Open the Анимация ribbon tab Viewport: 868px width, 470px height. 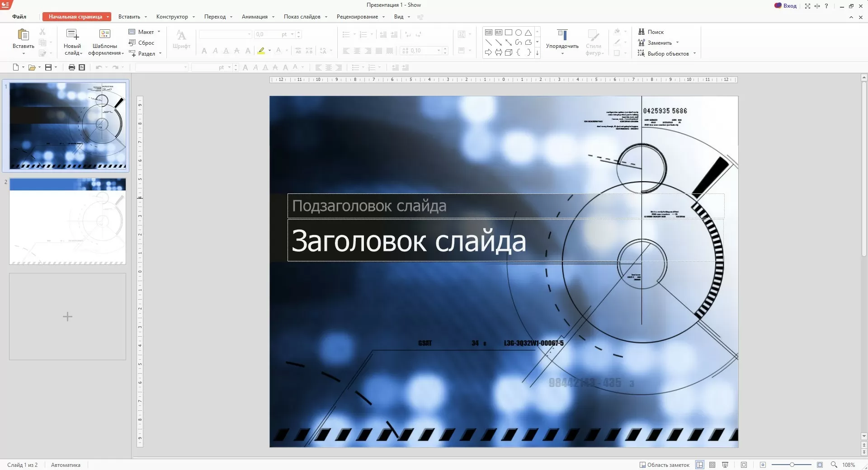click(255, 17)
